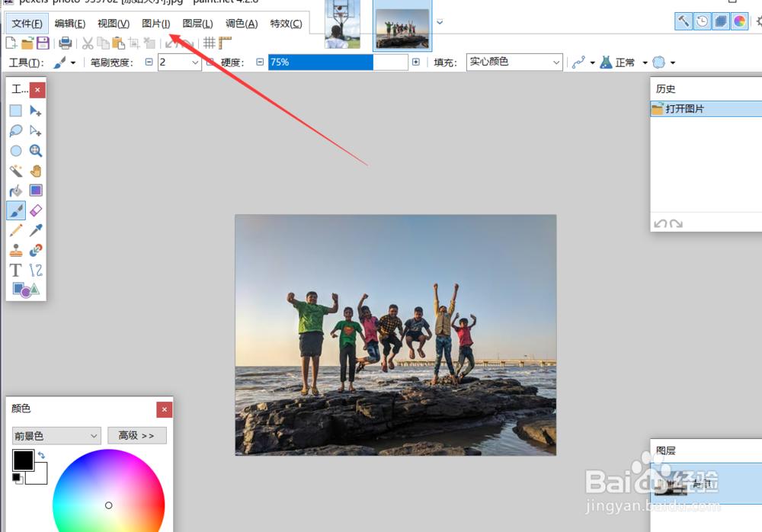Select the Pencil tool
This screenshot has width=762, height=532.
click(x=15, y=230)
